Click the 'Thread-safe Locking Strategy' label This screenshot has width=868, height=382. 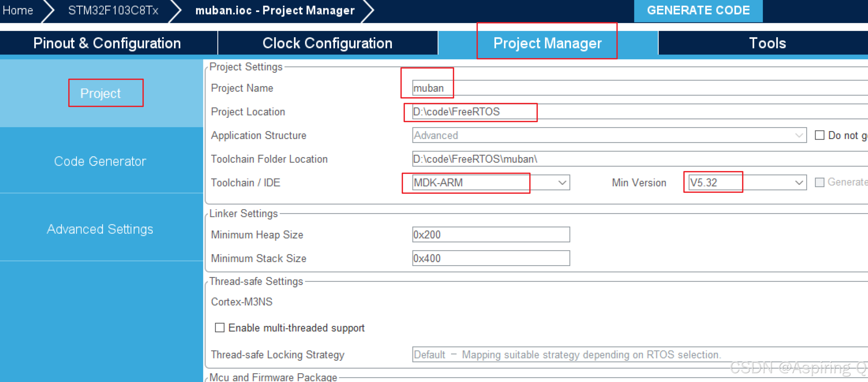[x=278, y=355]
